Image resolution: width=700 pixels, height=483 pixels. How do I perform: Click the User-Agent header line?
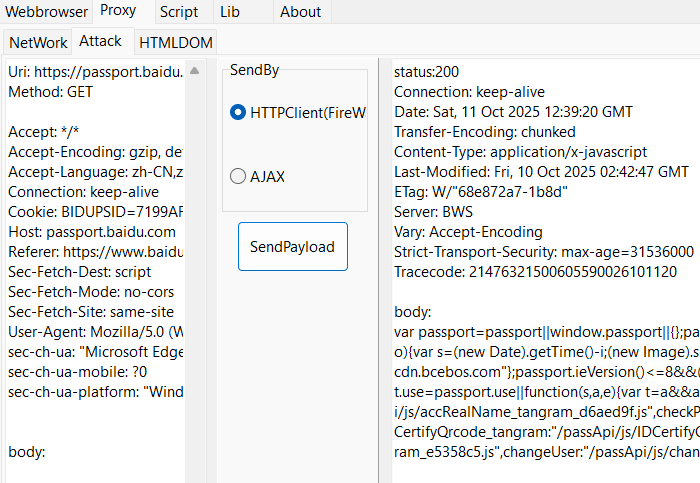(x=95, y=332)
